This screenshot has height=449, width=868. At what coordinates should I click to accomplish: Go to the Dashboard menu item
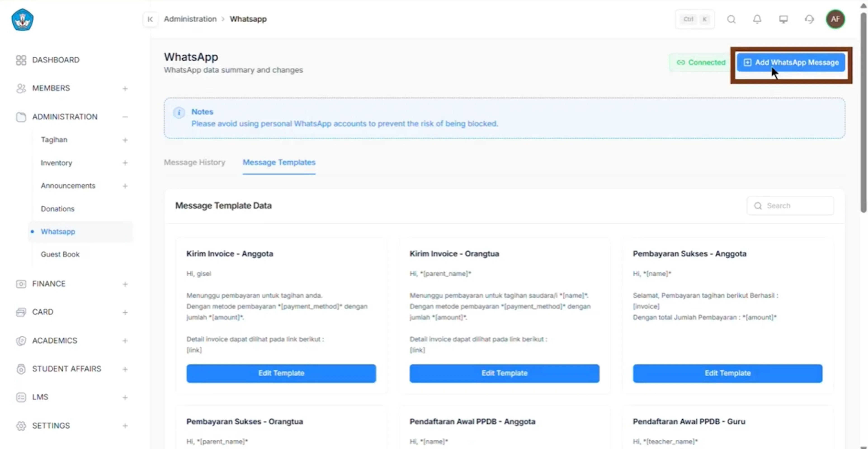tap(56, 60)
